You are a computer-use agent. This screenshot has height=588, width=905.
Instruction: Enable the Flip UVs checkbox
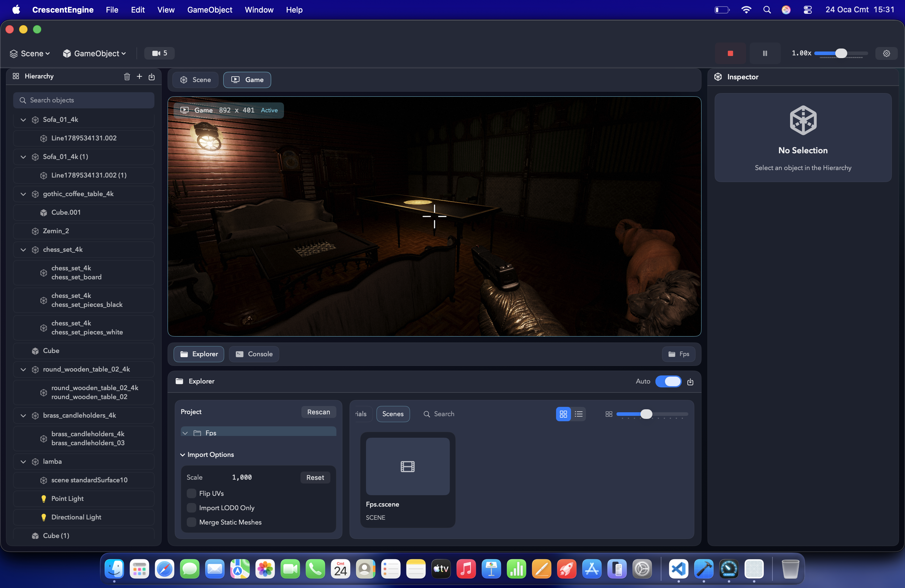192,493
